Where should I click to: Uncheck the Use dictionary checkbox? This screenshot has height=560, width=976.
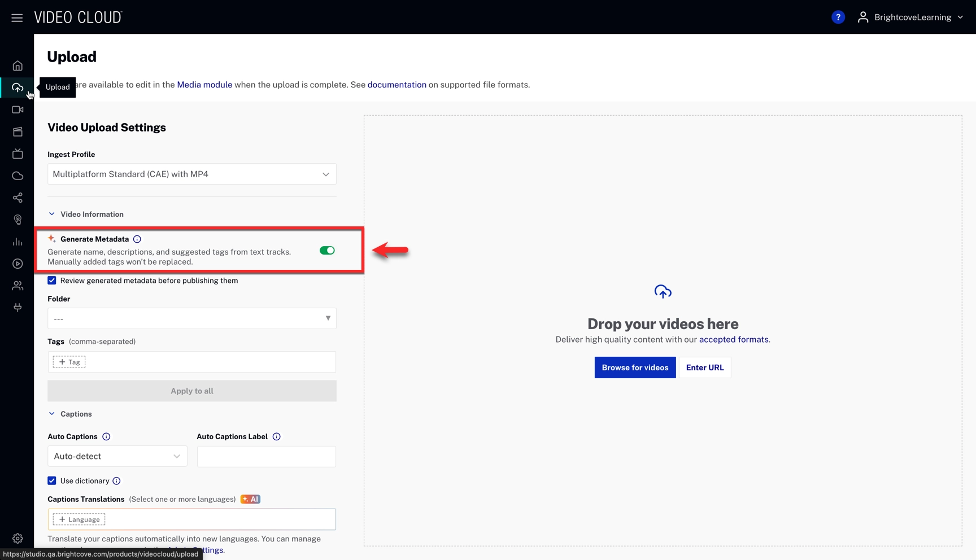(x=52, y=481)
